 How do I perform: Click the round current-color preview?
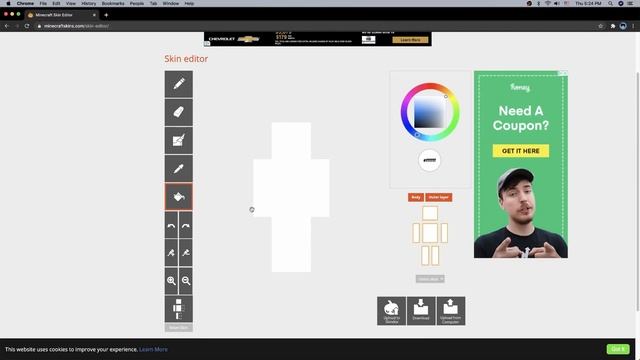(429, 160)
